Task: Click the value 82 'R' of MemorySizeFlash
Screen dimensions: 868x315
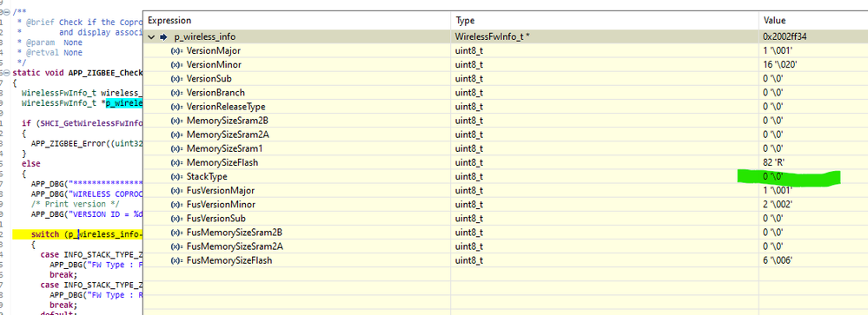Action: coord(775,162)
